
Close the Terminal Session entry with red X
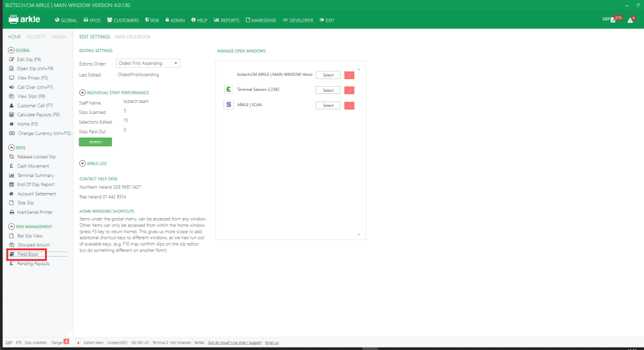(350, 90)
